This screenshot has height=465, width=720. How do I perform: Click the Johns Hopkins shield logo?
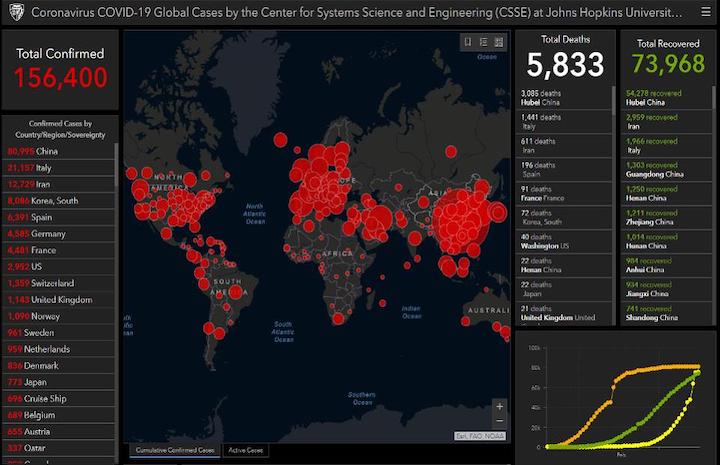(17, 12)
